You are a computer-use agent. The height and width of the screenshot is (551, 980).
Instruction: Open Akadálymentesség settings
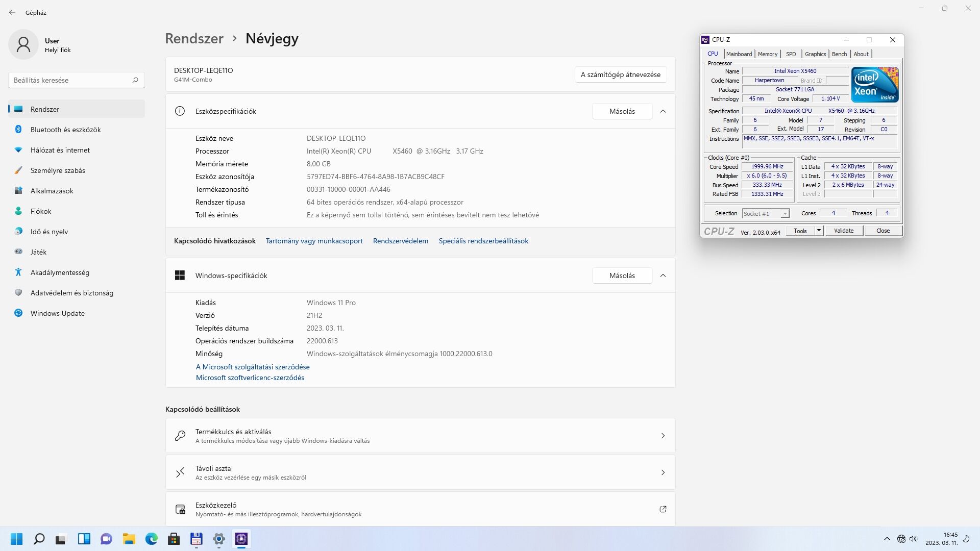click(77, 272)
